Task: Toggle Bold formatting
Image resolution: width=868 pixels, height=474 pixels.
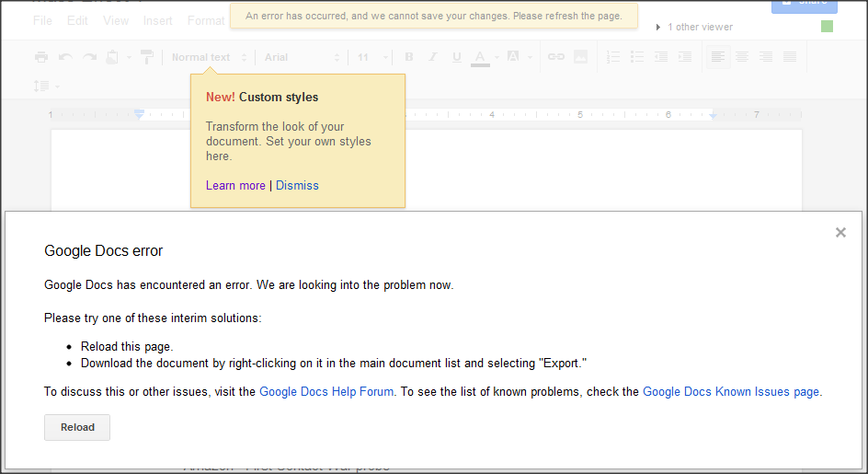Action: [x=409, y=56]
